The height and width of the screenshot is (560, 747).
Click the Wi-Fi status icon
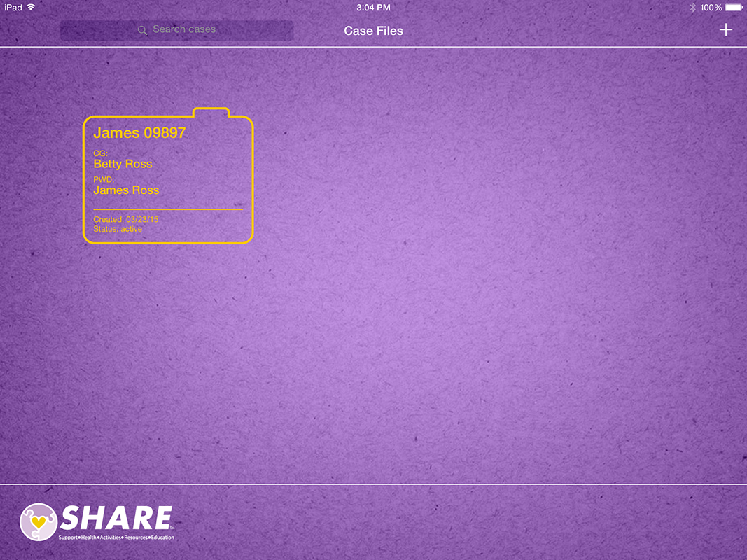(x=32, y=8)
